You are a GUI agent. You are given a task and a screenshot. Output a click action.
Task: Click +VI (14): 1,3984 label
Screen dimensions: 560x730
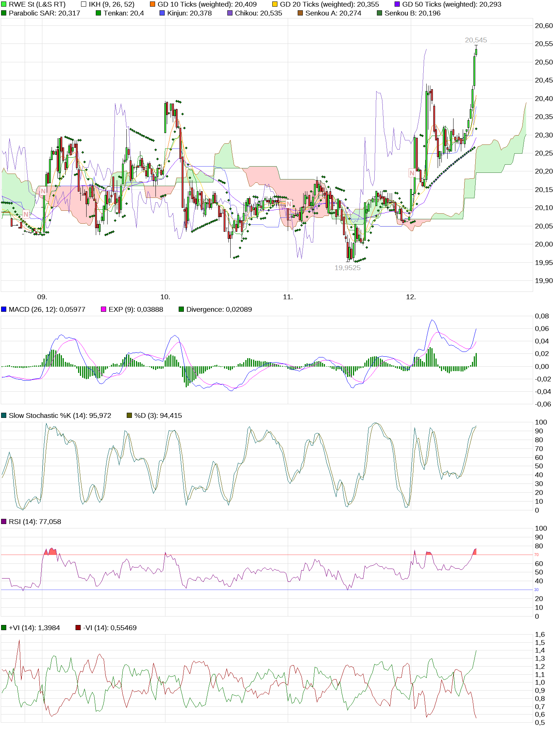[34, 628]
